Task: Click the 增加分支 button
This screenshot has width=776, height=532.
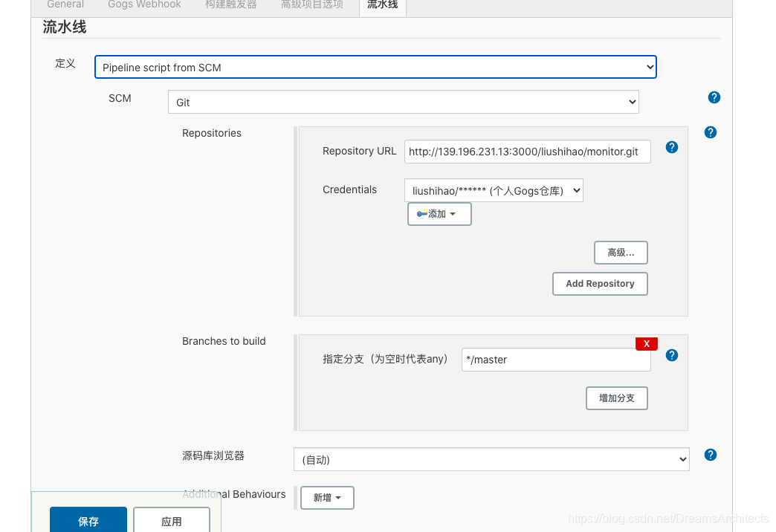Action: click(616, 398)
